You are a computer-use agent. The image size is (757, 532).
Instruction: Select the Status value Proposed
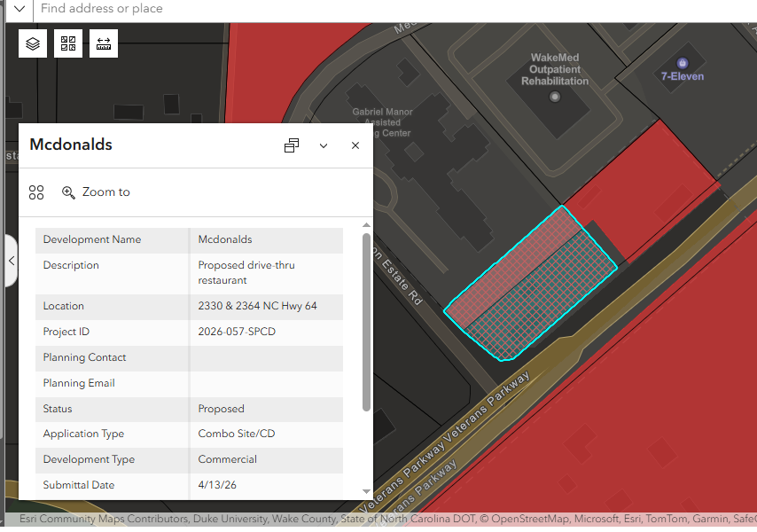click(221, 409)
